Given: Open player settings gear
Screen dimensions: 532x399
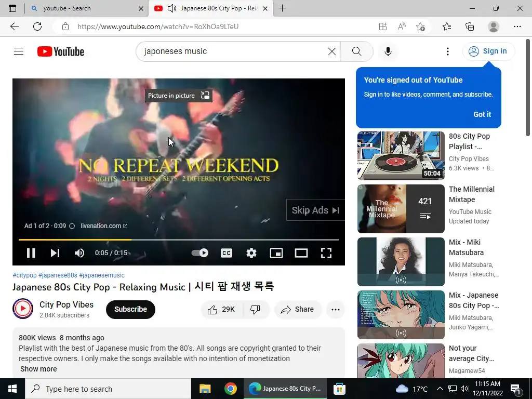Looking at the screenshot, I should click(251, 253).
